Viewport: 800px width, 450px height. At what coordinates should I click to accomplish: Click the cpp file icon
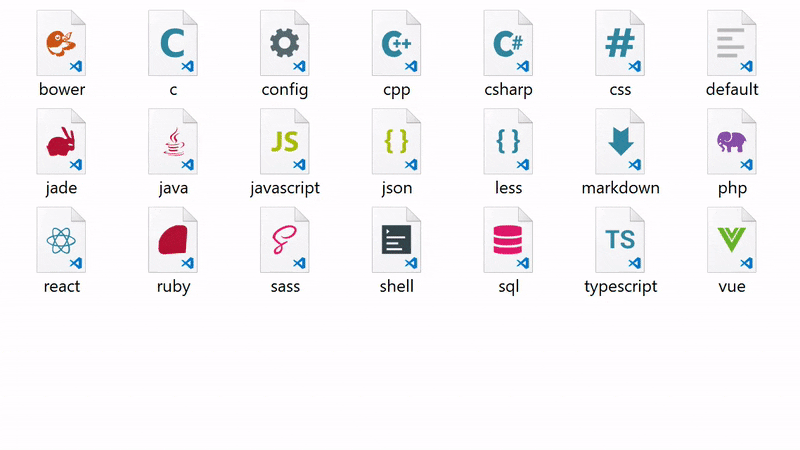pyautogui.click(x=397, y=44)
